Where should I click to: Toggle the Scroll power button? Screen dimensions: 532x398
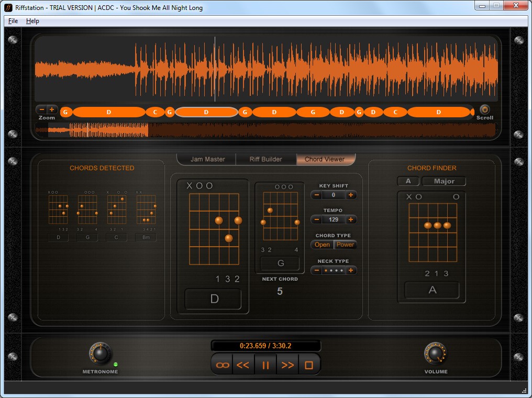pos(484,109)
